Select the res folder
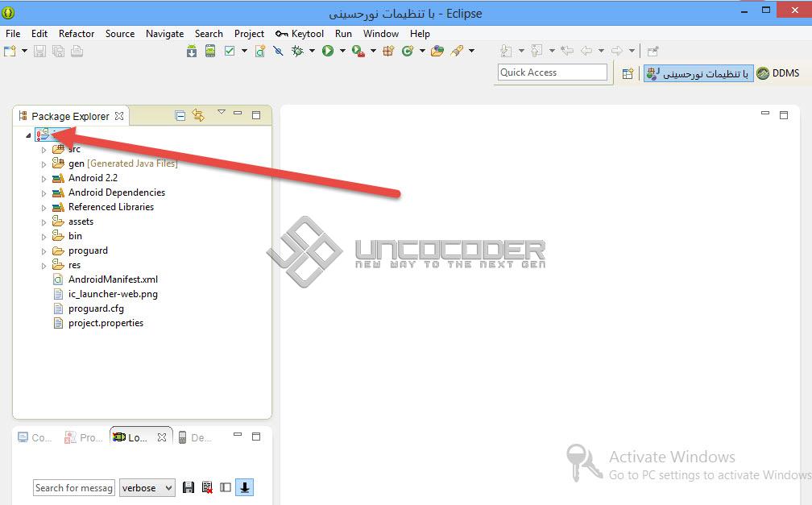The image size is (812, 505). [75, 265]
